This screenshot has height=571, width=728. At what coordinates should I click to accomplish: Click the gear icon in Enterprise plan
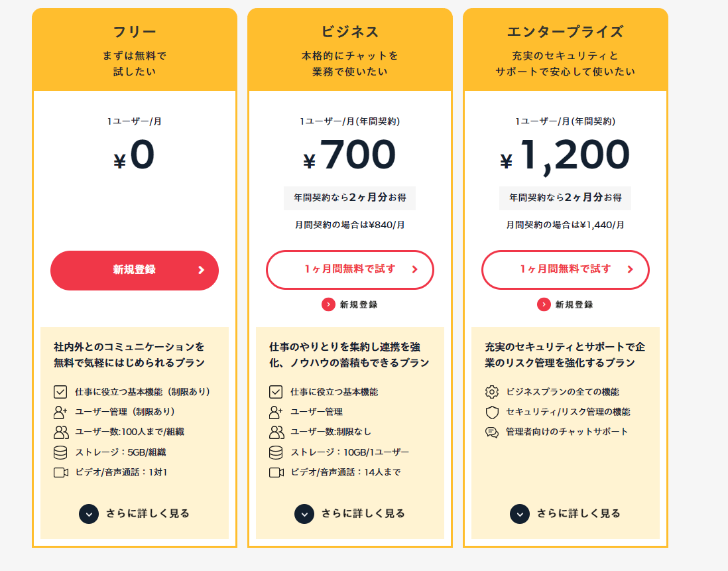[x=492, y=392]
